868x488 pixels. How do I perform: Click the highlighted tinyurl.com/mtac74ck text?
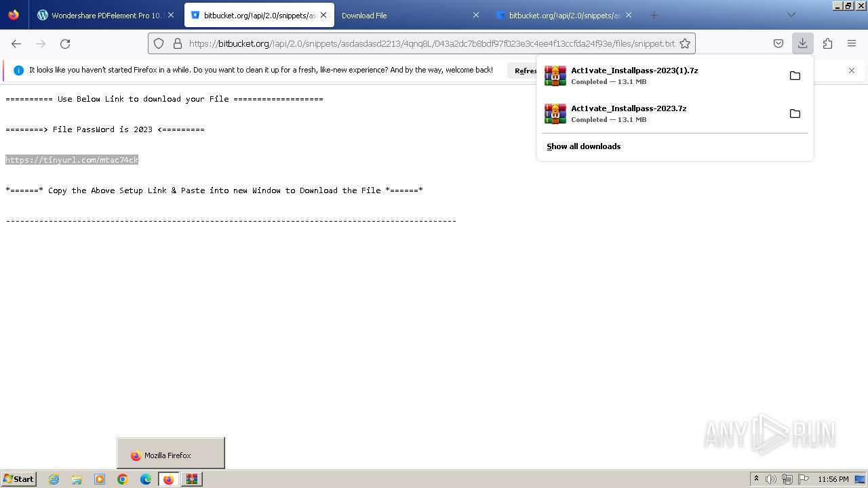[x=72, y=160]
